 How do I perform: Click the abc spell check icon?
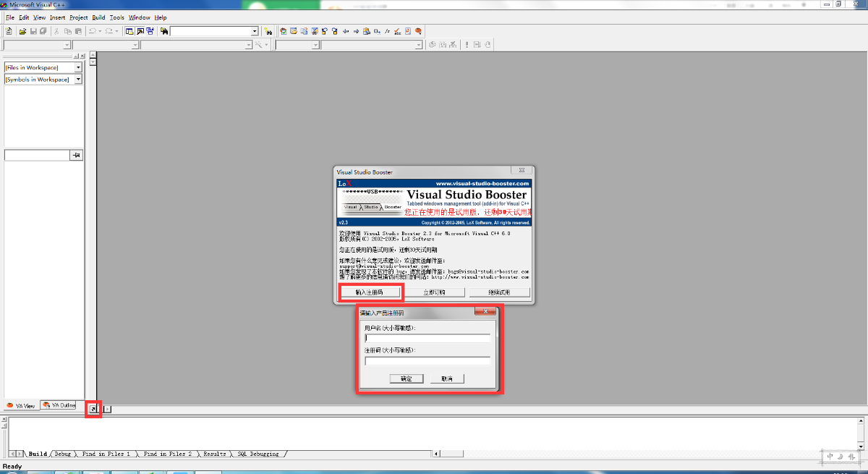tap(398, 31)
